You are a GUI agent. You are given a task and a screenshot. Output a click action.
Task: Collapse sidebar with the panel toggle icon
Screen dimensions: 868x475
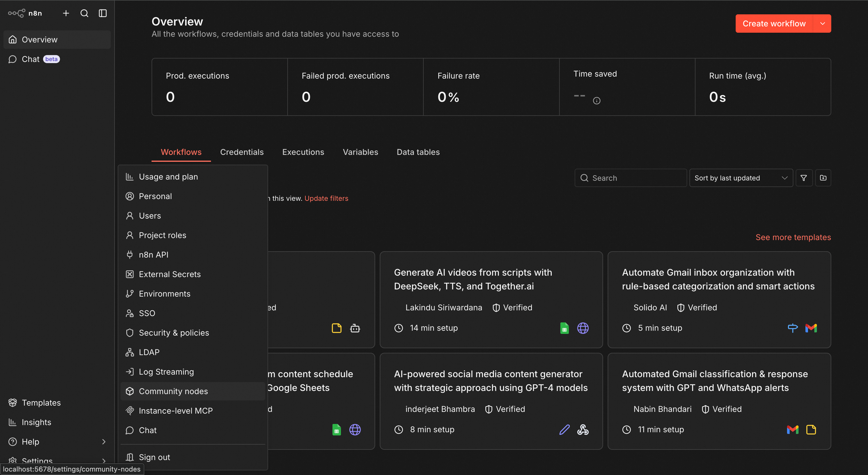(103, 13)
